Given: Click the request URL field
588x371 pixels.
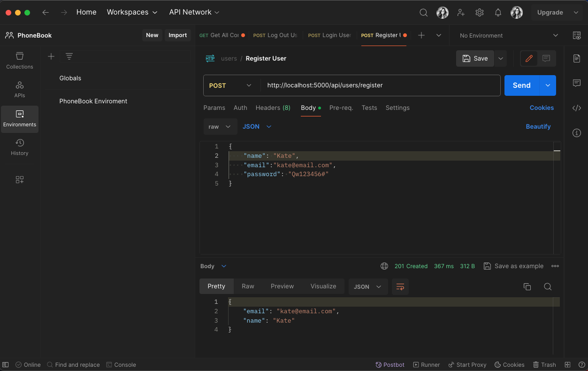Looking at the screenshot, I should pyautogui.click(x=380, y=85).
